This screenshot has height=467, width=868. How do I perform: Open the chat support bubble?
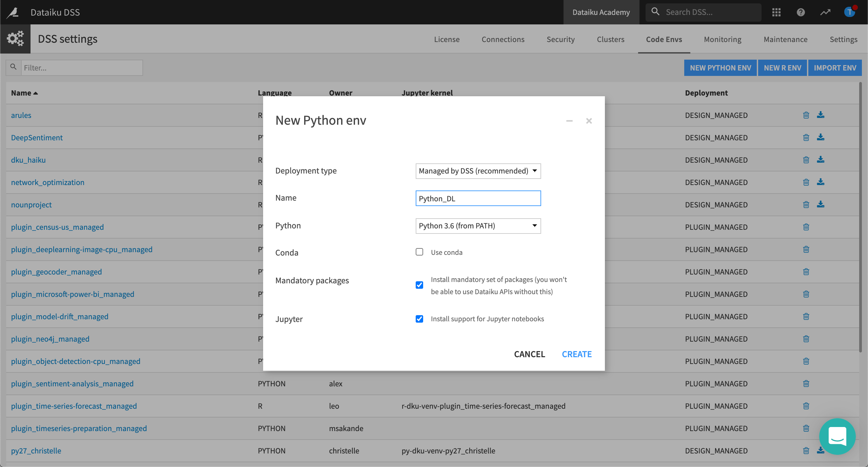click(x=837, y=436)
